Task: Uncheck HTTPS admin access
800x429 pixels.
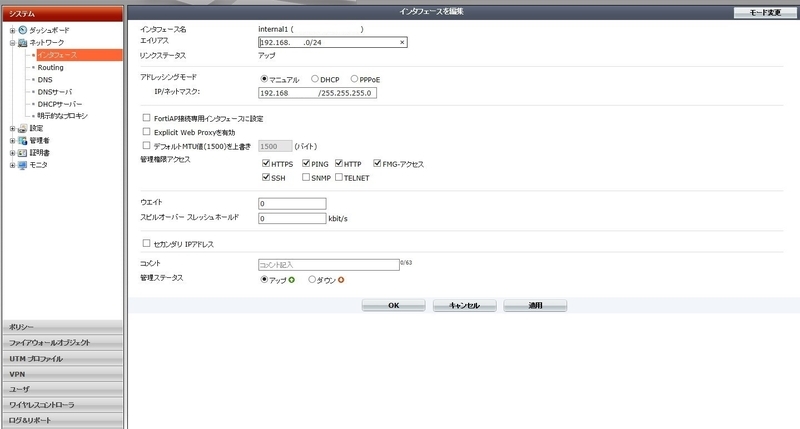Action: (266, 163)
